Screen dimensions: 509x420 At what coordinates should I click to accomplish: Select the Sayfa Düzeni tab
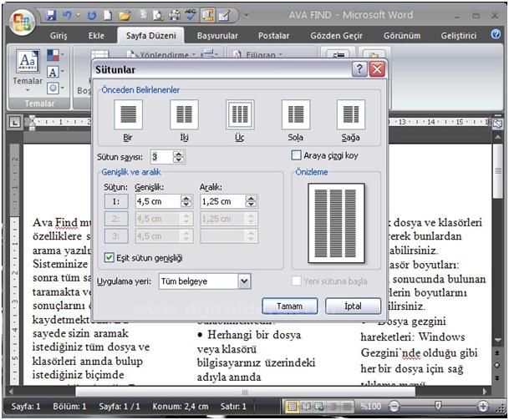pyautogui.click(x=151, y=36)
